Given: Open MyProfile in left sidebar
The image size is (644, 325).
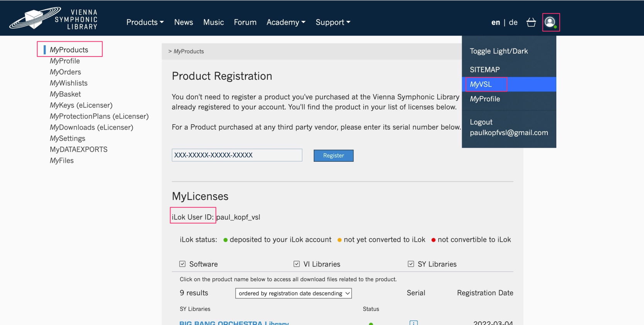Looking at the screenshot, I should click(65, 61).
